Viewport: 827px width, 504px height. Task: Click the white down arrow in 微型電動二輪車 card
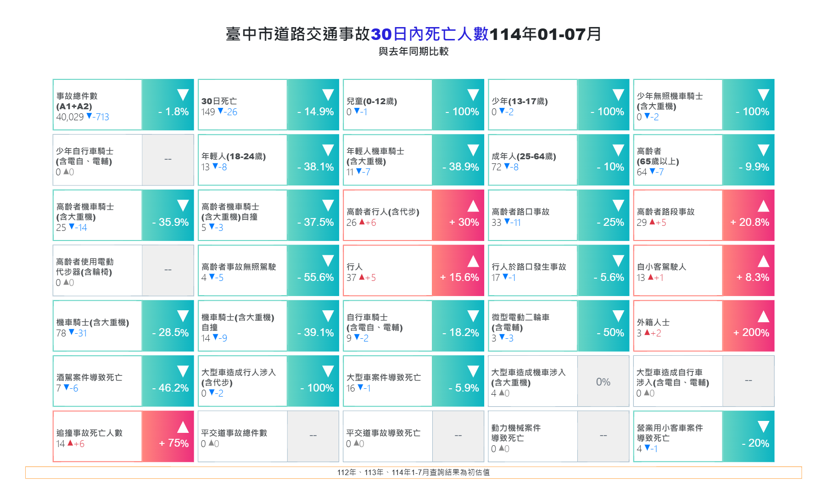tap(618, 316)
